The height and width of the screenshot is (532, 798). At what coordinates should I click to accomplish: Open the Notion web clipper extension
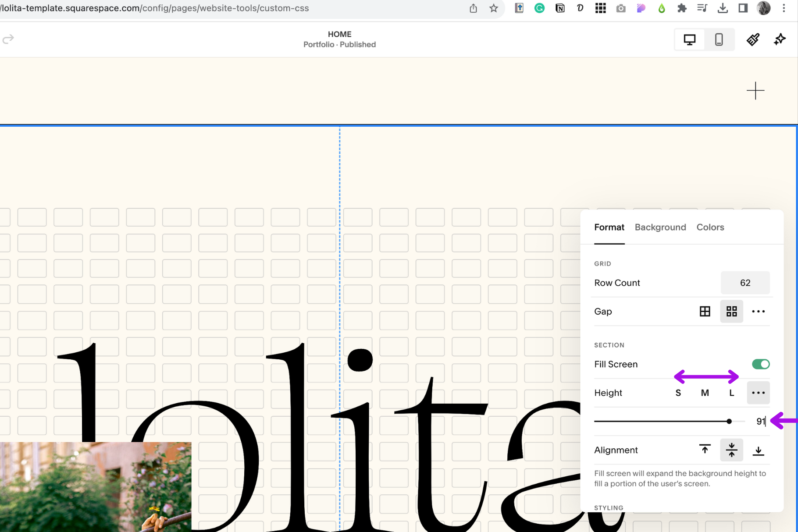click(560, 8)
